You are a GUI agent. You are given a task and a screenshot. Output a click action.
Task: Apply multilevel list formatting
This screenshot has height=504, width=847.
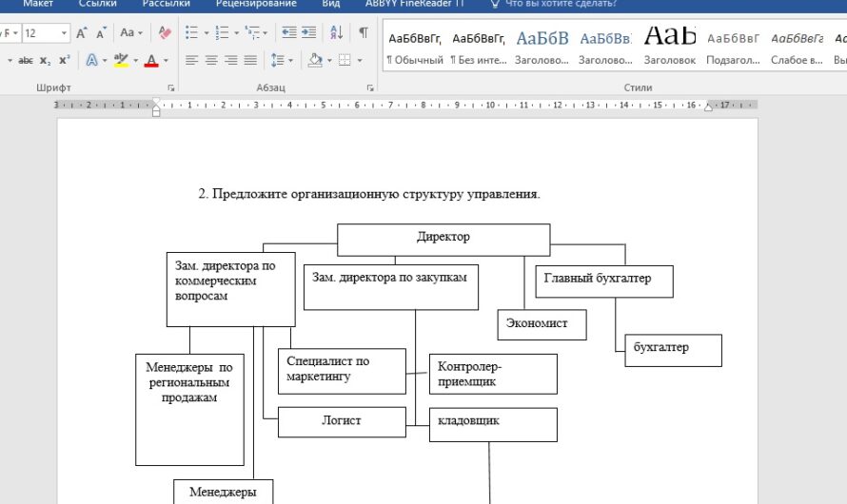coord(252,33)
